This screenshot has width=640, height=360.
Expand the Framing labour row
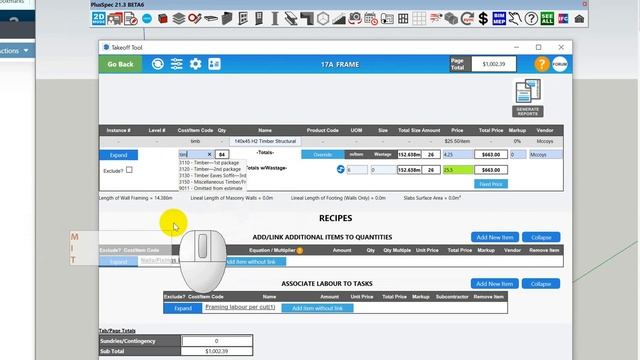point(183,308)
